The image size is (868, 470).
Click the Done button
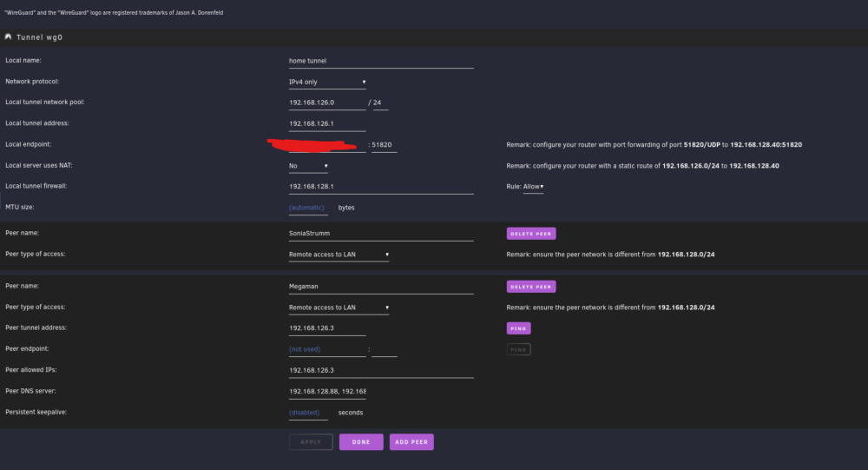click(361, 441)
